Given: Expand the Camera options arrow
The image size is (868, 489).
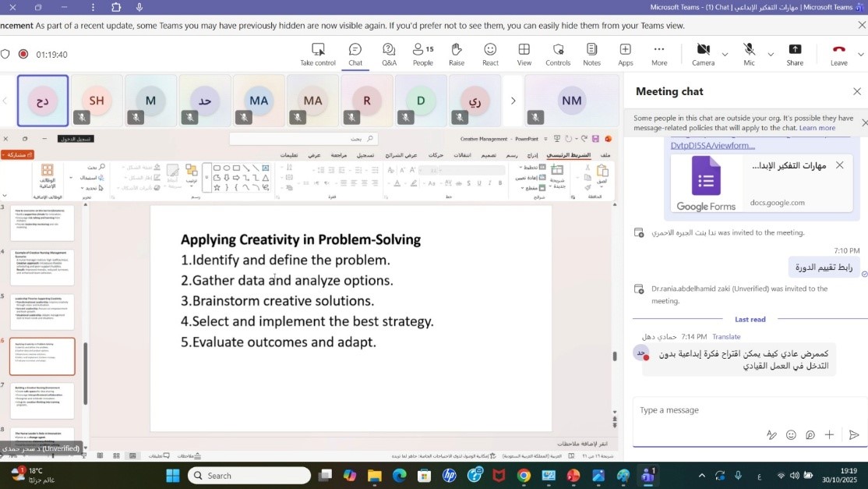Looking at the screenshot, I should click(725, 55).
